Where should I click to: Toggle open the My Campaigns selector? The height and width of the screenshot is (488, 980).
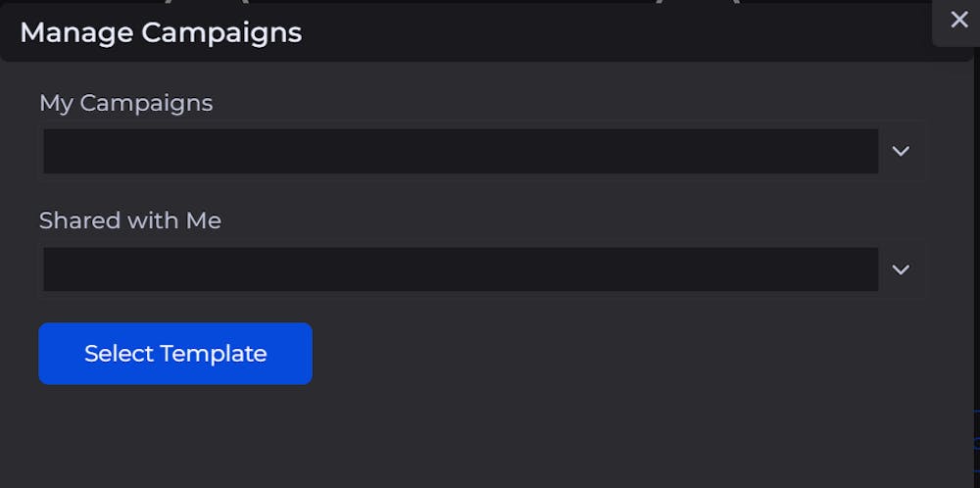click(901, 151)
